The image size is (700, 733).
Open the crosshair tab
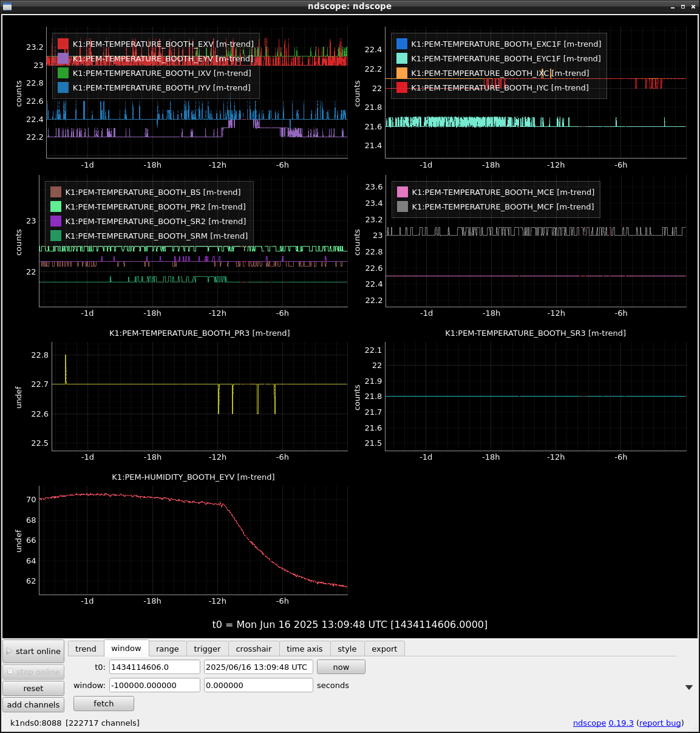tap(254, 649)
